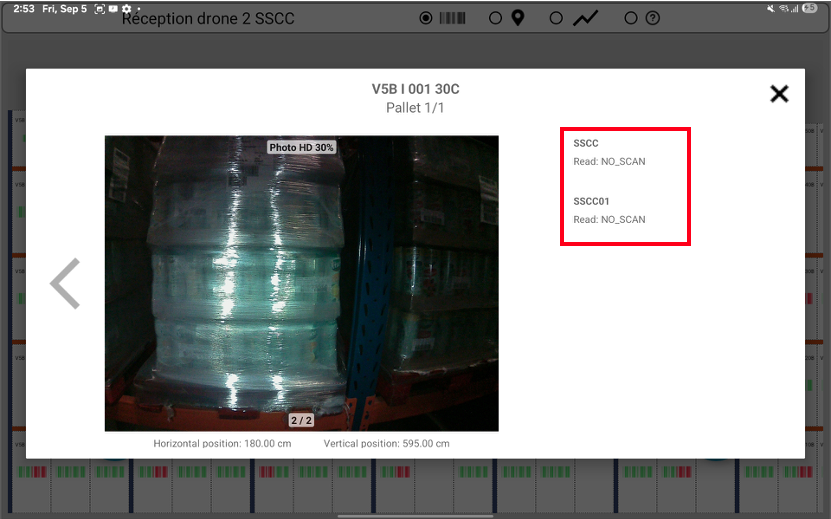Click the Pallet 1/1 subtitle
Screen dimensions: 831x519
tap(415, 108)
